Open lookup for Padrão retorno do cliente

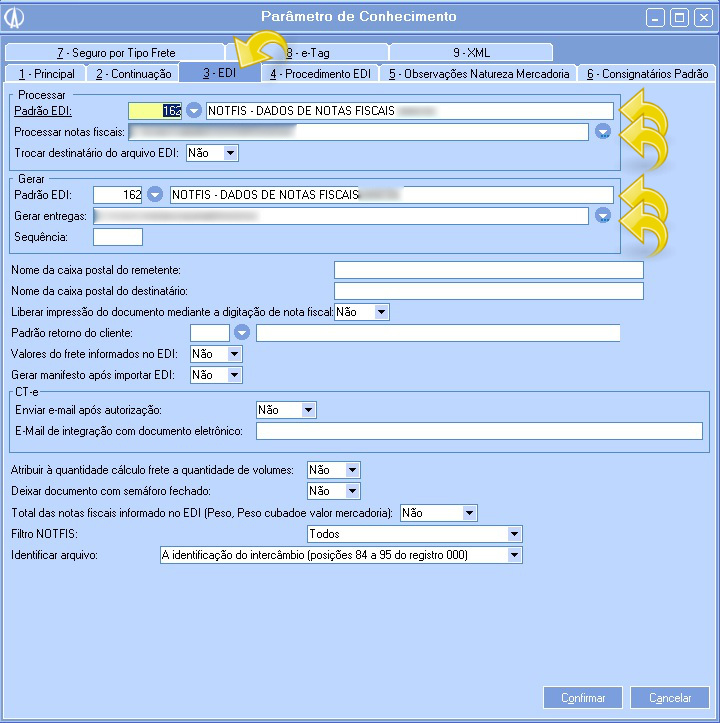[242, 332]
